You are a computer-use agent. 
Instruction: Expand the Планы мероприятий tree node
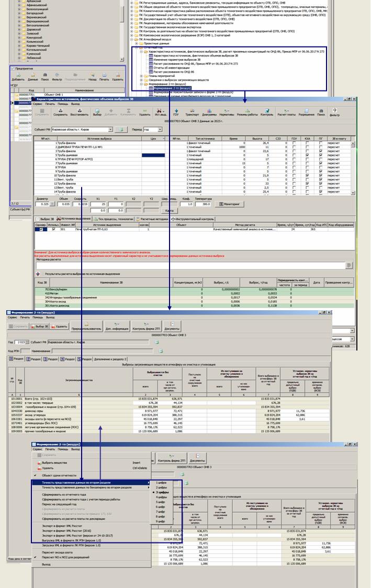(x=142, y=76)
